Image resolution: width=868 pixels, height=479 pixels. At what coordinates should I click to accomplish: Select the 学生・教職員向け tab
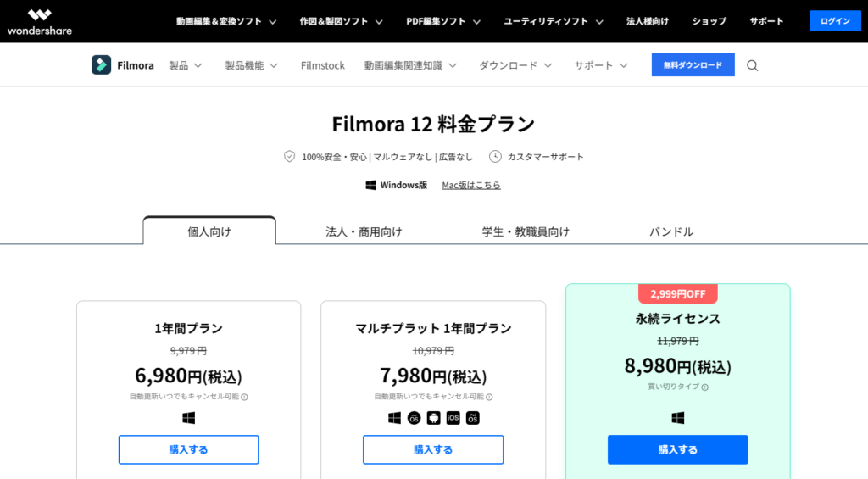[526, 231]
